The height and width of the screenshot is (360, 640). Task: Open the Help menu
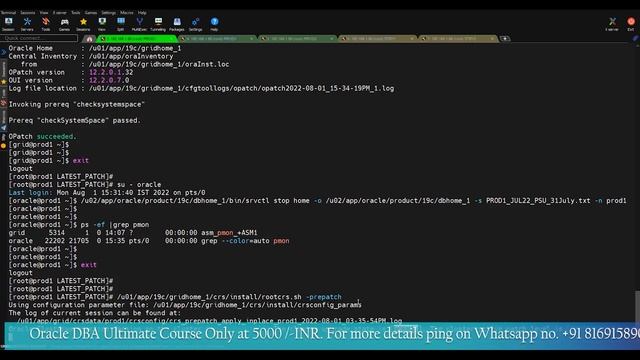tap(142, 13)
